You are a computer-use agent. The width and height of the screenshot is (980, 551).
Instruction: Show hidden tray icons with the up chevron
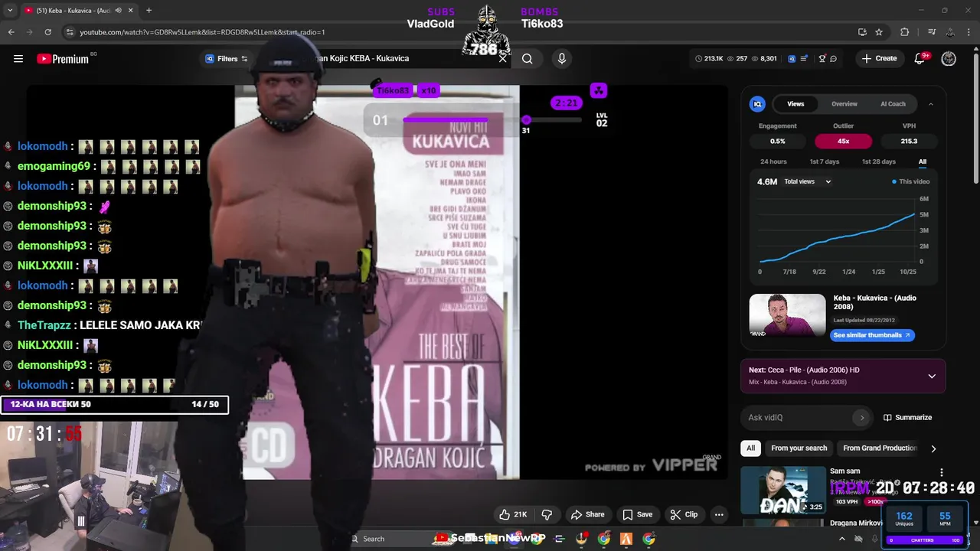[x=842, y=539]
